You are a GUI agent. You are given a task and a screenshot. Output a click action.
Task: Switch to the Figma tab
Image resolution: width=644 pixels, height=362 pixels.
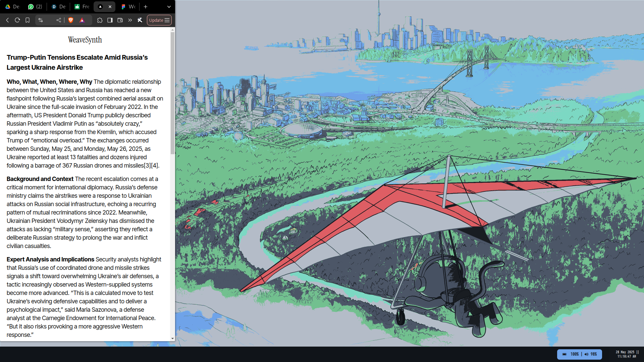tap(128, 7)
